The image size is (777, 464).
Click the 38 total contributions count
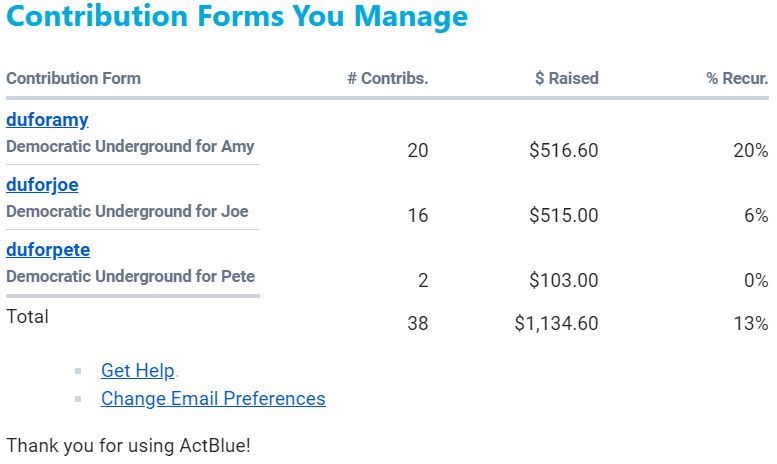tap(417, 323)
